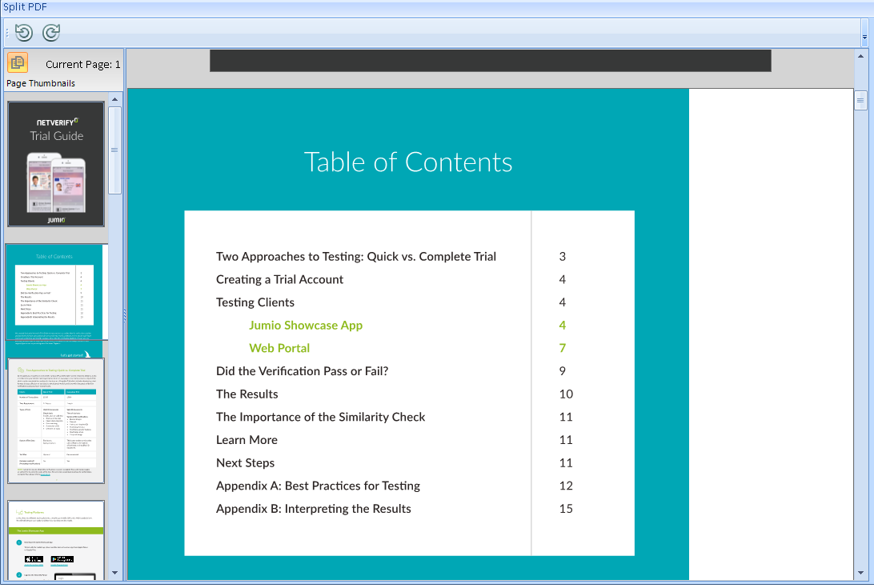Click page number 15 for Appendix B
Screen dimensions: 874x588
click(566, 508)
